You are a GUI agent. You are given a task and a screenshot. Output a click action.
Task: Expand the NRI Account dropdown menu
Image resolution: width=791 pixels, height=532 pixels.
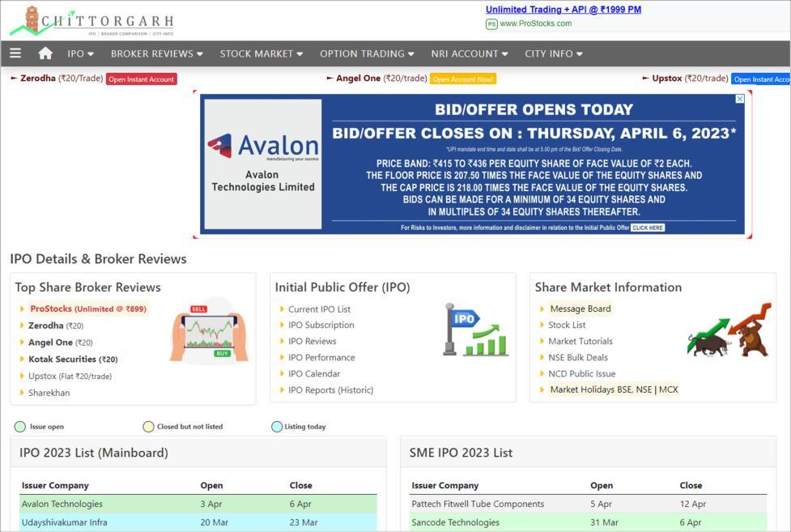(469, 53)
